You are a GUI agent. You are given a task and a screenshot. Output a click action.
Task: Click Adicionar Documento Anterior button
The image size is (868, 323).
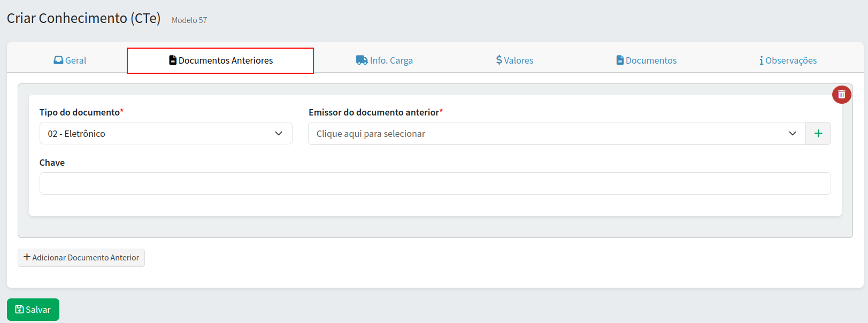[81, 258]
